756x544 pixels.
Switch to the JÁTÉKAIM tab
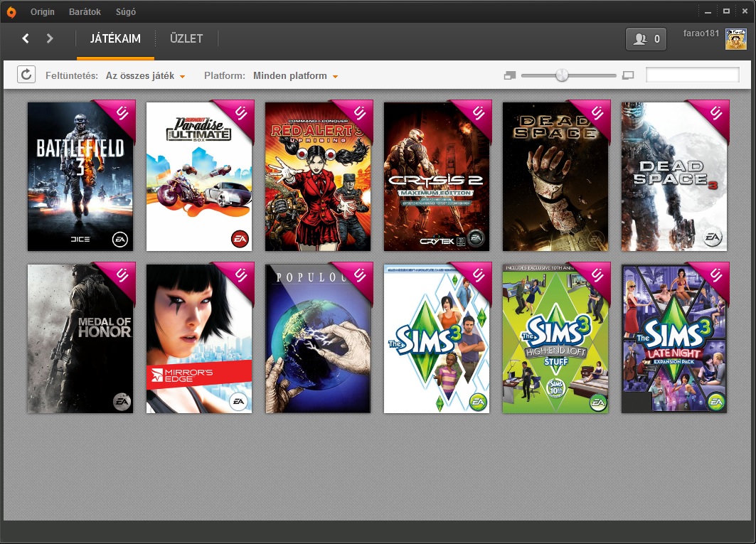(x=115, y=38)
